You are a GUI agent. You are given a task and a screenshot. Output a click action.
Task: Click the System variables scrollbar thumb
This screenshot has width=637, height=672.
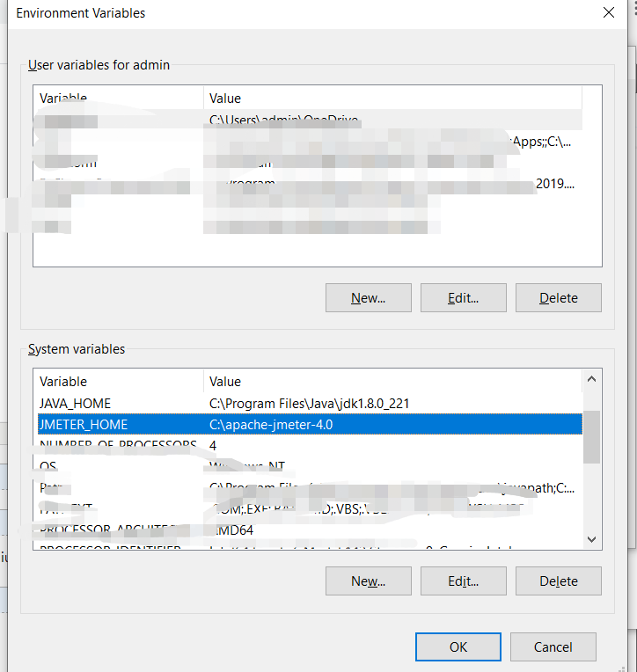(591, 437)
